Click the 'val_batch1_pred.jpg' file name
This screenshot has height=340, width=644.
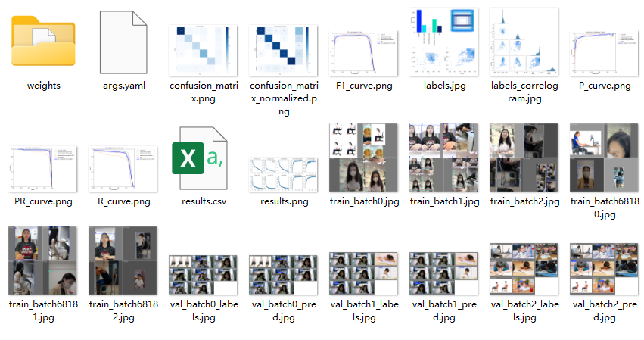[444, 310]
